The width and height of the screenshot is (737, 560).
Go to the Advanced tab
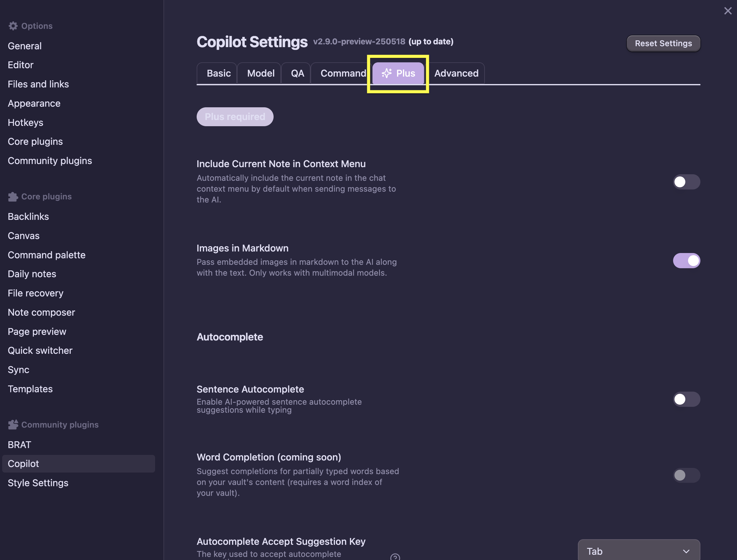point(456,73)
